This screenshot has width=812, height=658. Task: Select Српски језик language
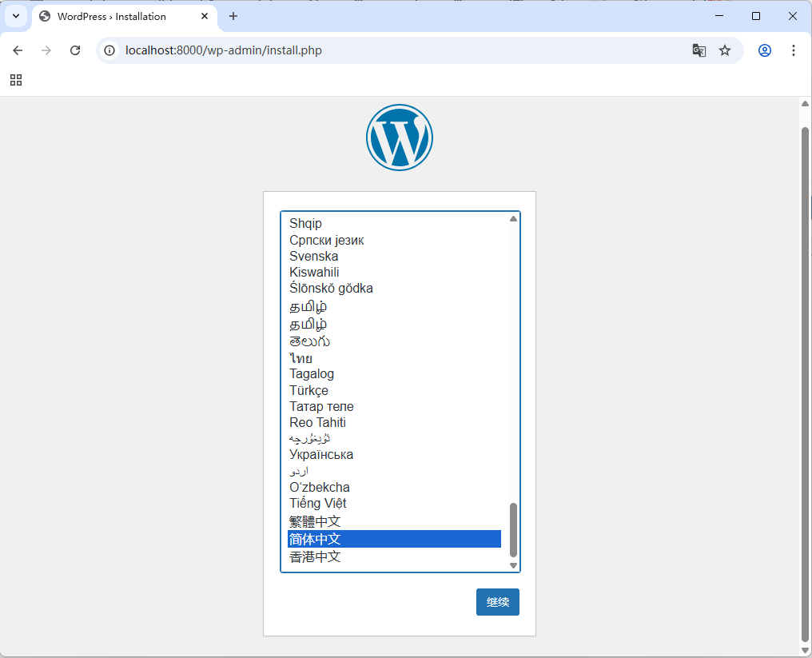[x=394, y=240]
